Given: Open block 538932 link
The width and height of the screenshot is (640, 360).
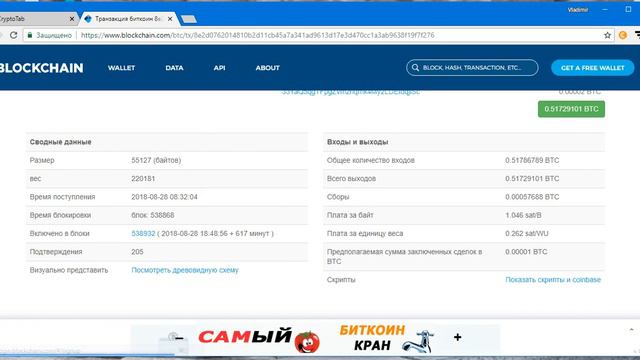Looking at the screenshot, I should [143, 233].
